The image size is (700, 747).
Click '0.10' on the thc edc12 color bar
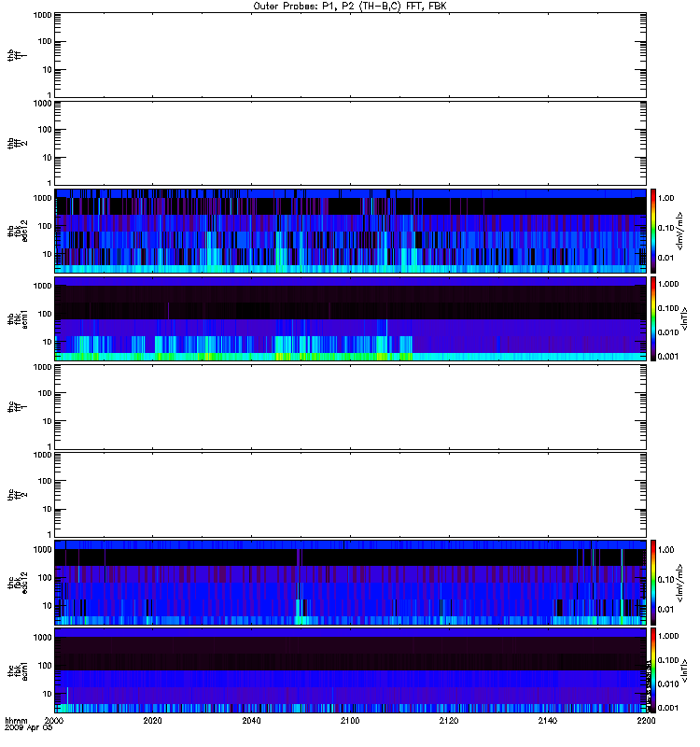[665, 579]
